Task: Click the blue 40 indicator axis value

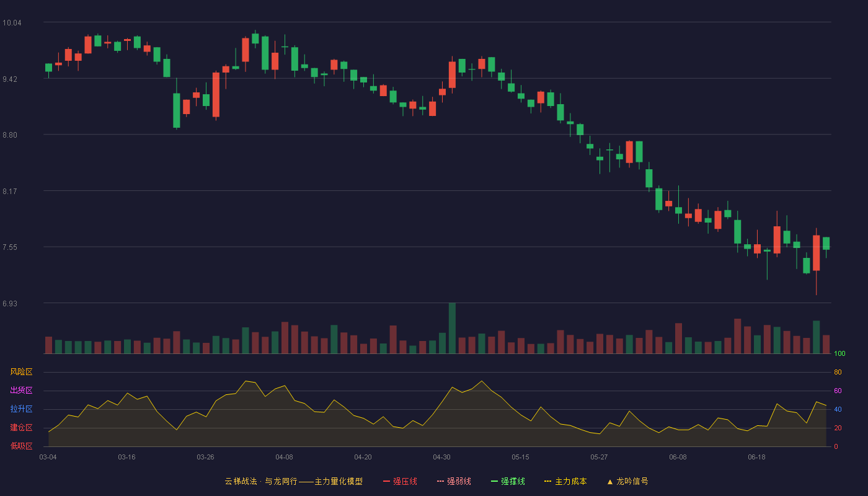Action: (x=838, y=409)
